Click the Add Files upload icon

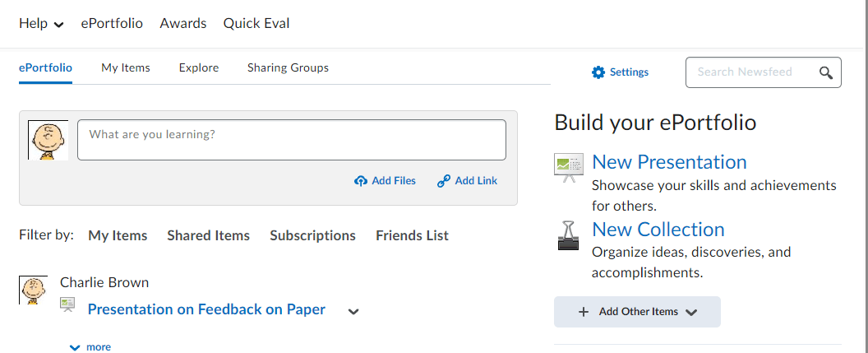point(361,181)
